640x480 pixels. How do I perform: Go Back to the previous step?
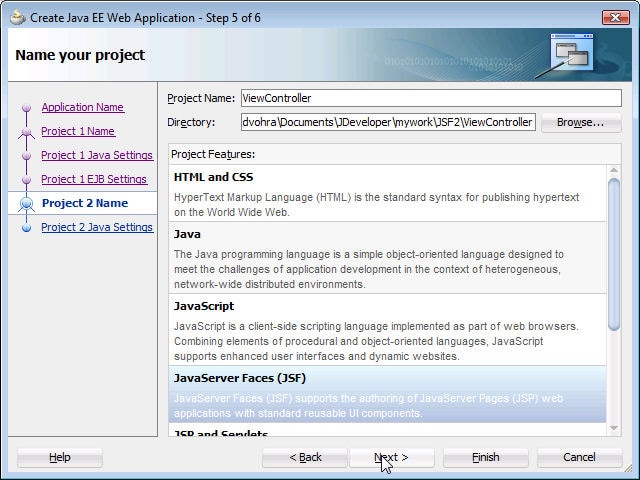click(x=305, y=458)
